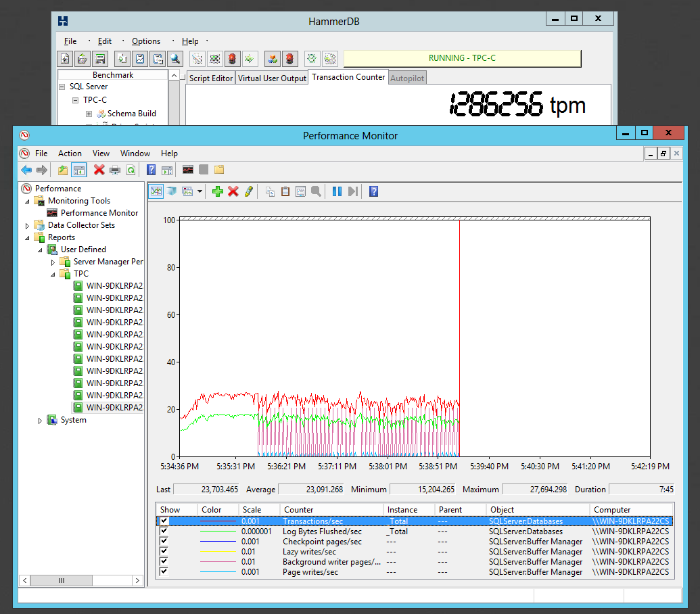Click HammerDB colored boxes Build Schema icon

click(x=273, y=58)
